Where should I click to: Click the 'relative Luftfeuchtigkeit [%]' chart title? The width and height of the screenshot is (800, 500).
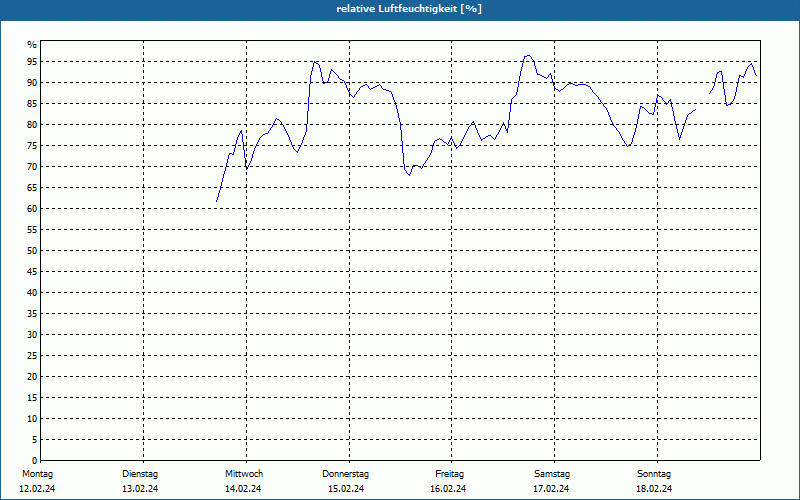[x=409, y=9]
